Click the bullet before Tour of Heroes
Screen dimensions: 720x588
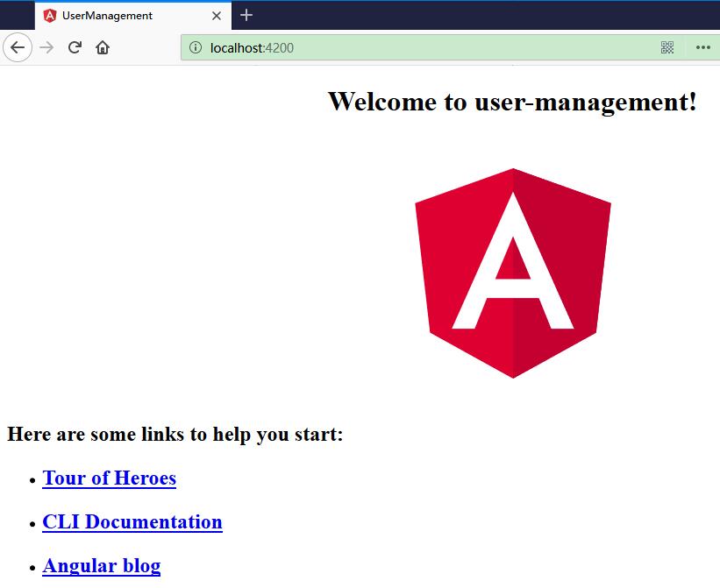point(32,480)
